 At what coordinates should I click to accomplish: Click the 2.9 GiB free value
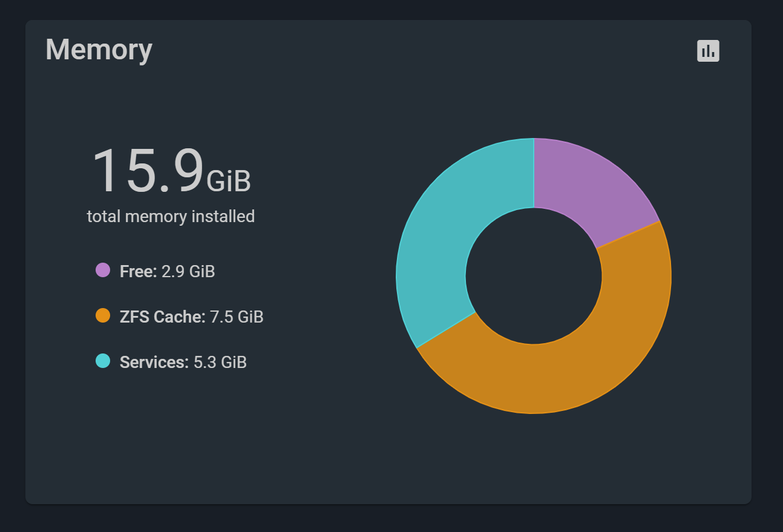coord(188,271)
